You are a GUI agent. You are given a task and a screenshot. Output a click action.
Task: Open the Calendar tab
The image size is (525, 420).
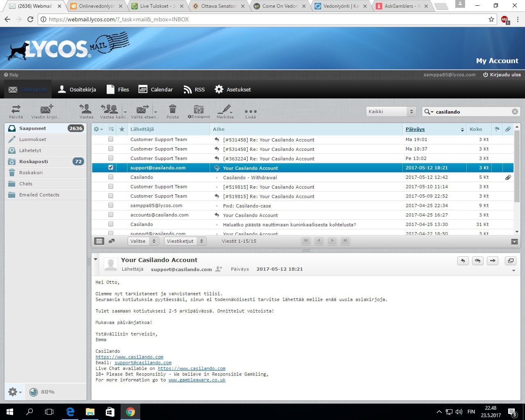coord(155,89)
